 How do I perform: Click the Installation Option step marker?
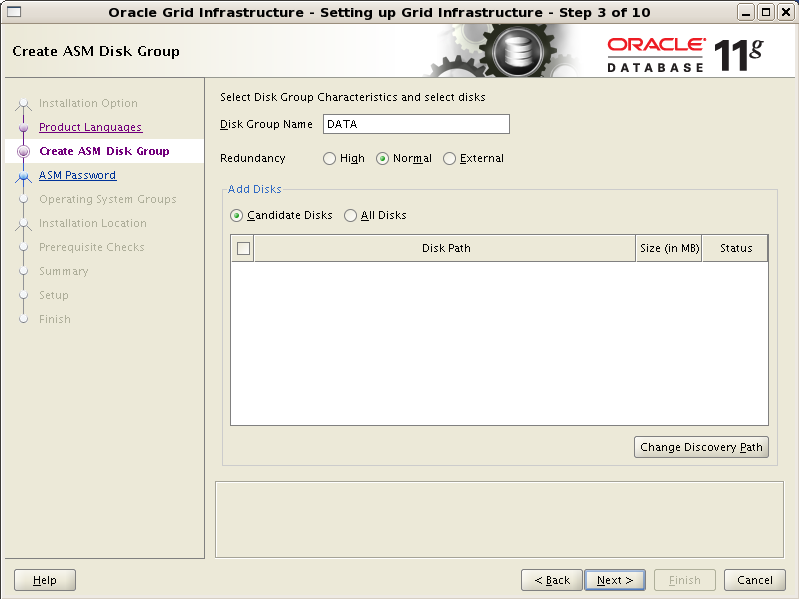point(23,104)
